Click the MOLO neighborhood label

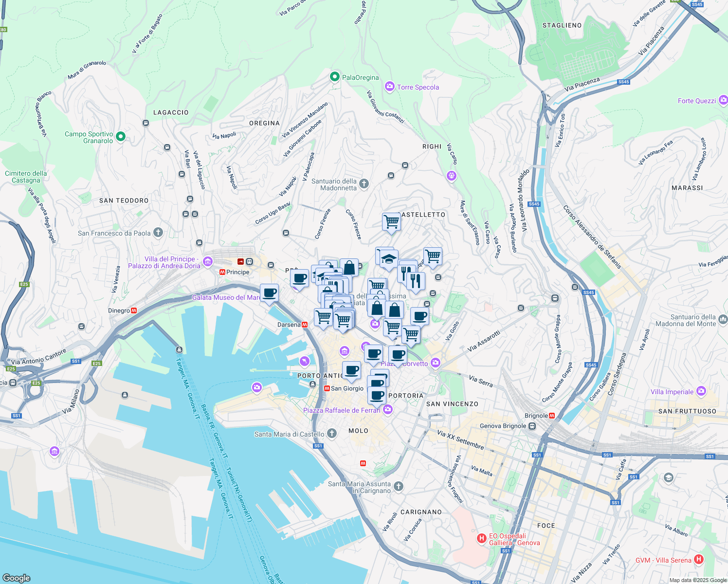tap(358, 431)
